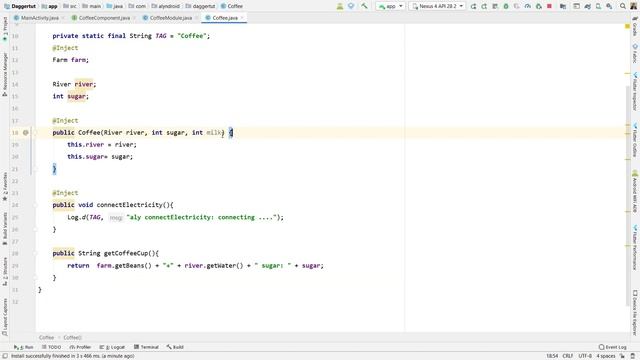Collapse getCoffeeCup method fold marker line 28
640x360 pixels.
35,253
